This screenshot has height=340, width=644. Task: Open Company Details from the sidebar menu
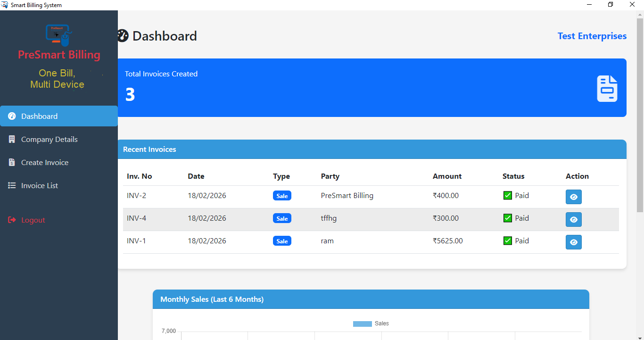pos(49,139)
